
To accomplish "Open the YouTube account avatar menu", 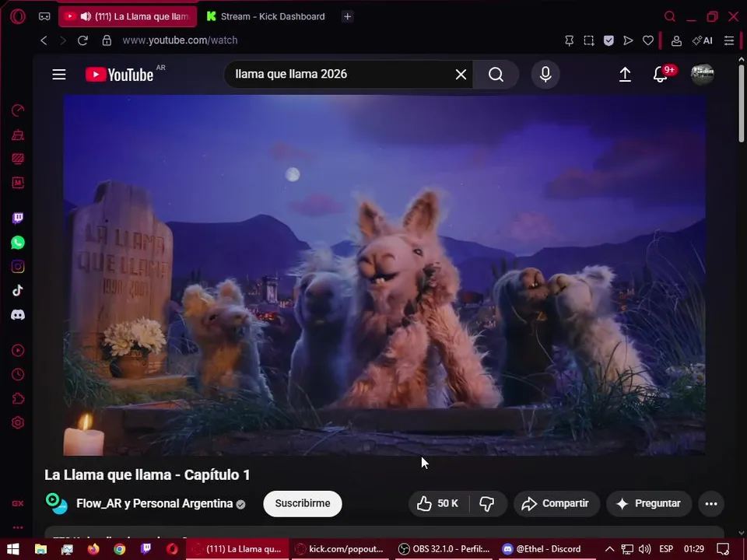I will (x=702, y=75).
